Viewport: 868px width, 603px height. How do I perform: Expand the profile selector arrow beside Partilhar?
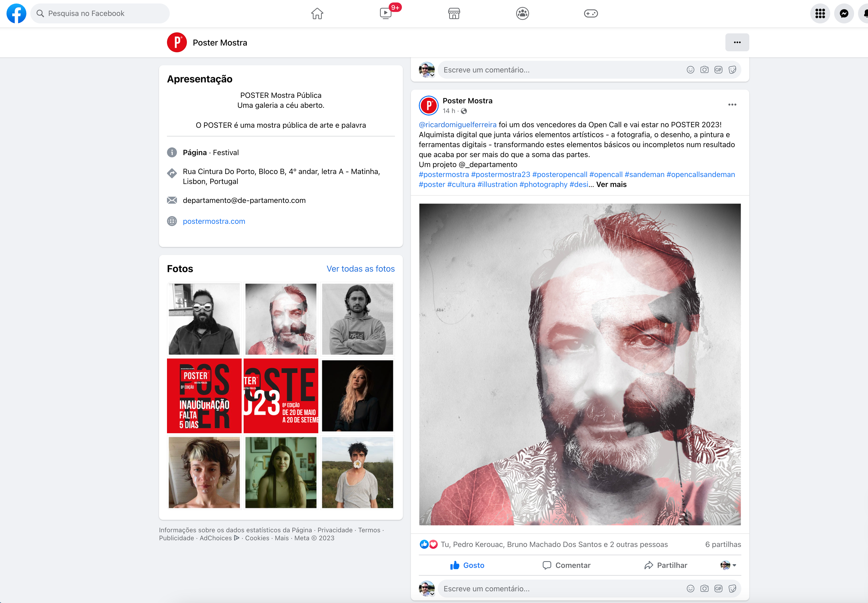[734, 565]
